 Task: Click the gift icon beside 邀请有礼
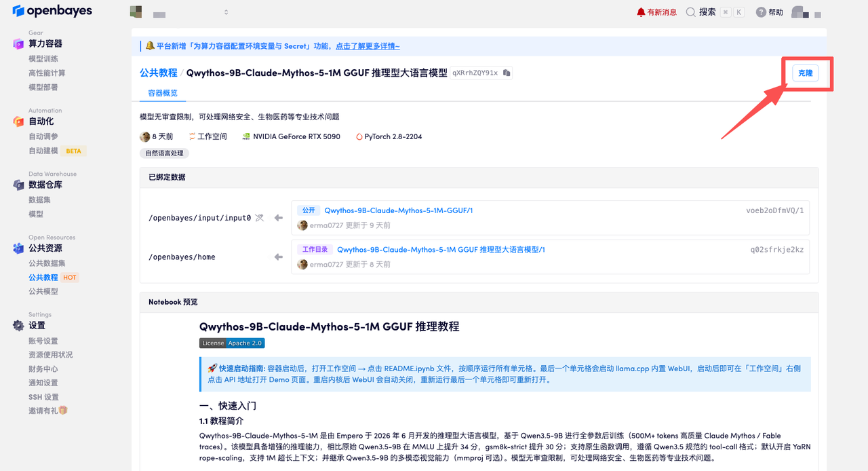[63, 411]
